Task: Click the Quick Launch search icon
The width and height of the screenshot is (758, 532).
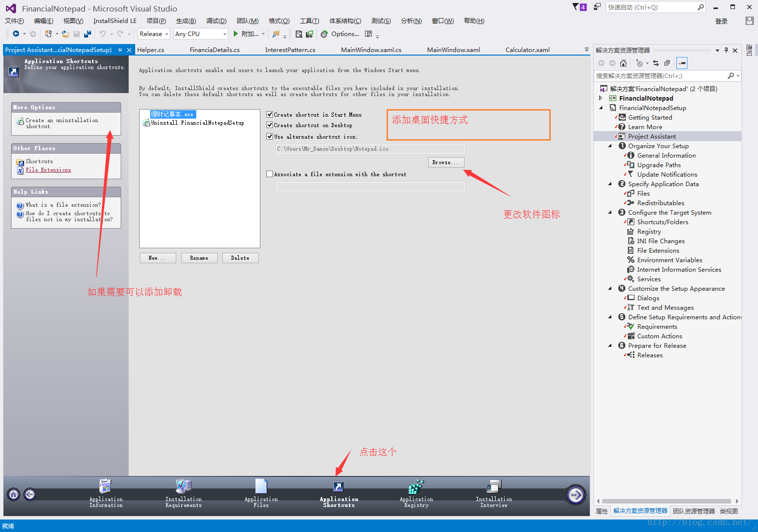Action: pyautogui.click(x=700, y=7)
